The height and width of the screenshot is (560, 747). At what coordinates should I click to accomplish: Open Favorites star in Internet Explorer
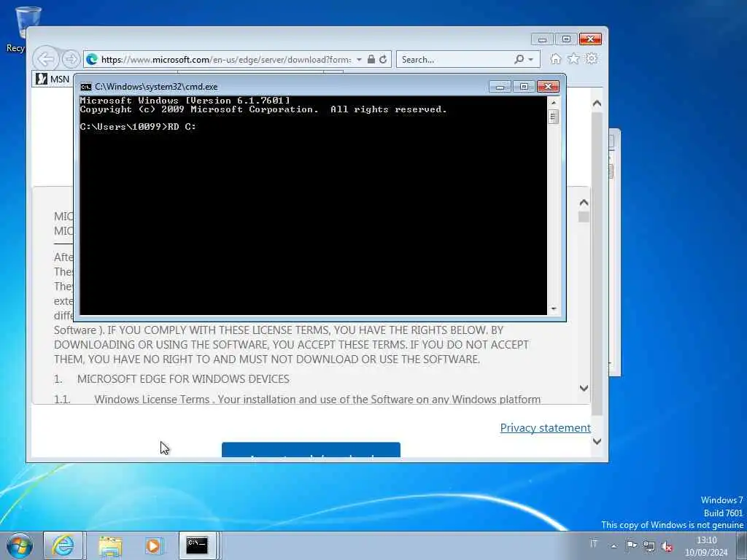(573, 58)
